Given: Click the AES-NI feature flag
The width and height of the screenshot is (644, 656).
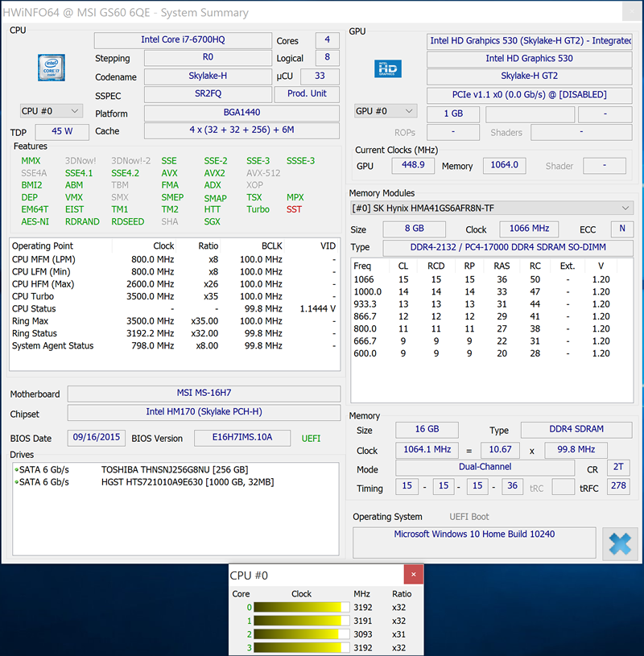Looking at the screenshot, I should pyautogui.click(x=35, y=221).
